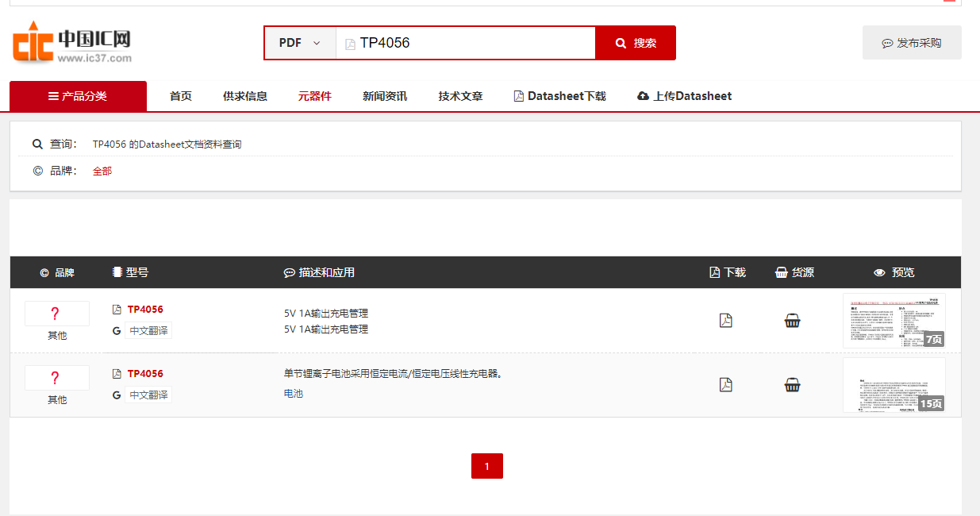Click the PDF file icon beside TP4056 in 5V 1A row

(117, 310)
